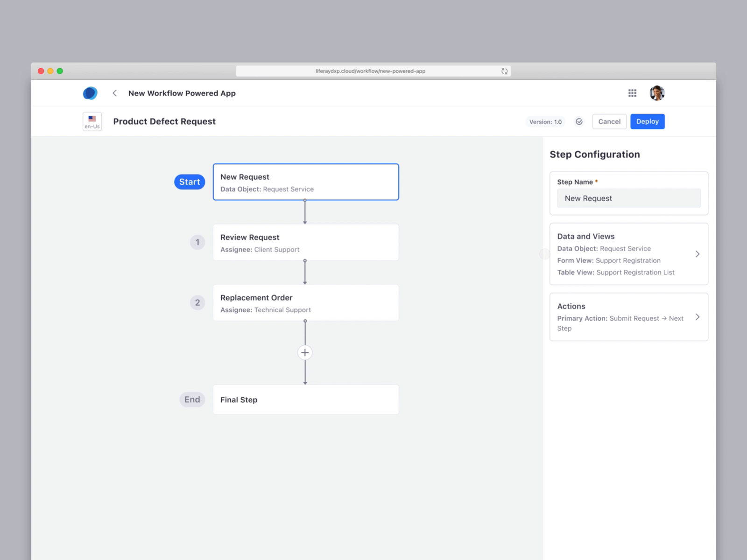Edit the Step Name input field
The width and height of the screenshot is (747, 560).
tap(628, 198)
